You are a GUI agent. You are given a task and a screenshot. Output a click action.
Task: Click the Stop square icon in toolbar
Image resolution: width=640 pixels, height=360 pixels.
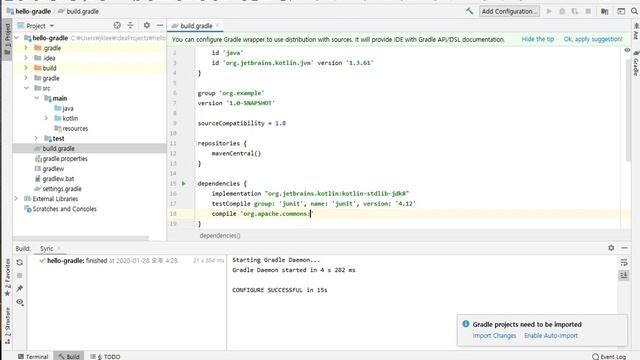pyautogui.click(x=588, y=11)
